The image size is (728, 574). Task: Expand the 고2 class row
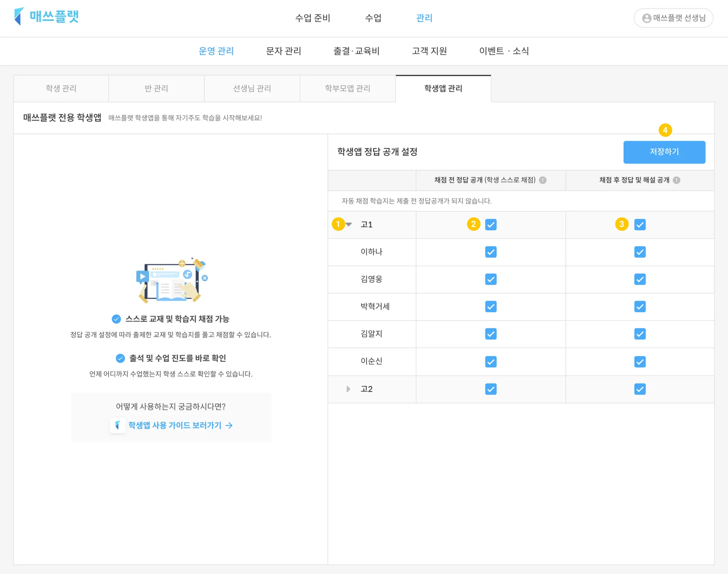pos(348,389)
